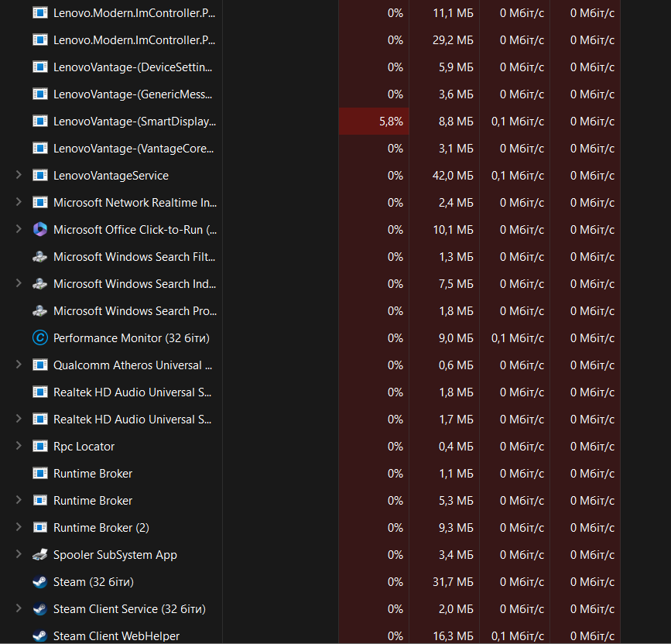Click the Qualcomm Atheros Universal process icon
Image resolution: width=671 pixels, height=644 pixels.
click(39, 365)
